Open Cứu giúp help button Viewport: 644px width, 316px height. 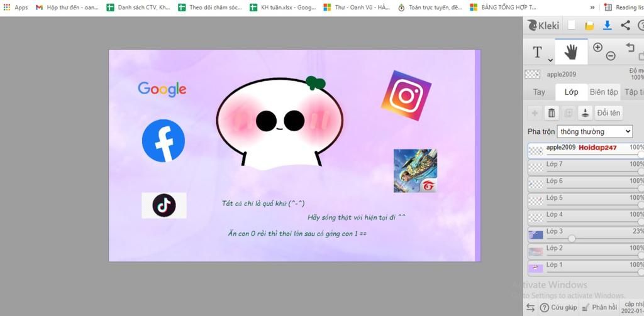click(x=558, y=307)
